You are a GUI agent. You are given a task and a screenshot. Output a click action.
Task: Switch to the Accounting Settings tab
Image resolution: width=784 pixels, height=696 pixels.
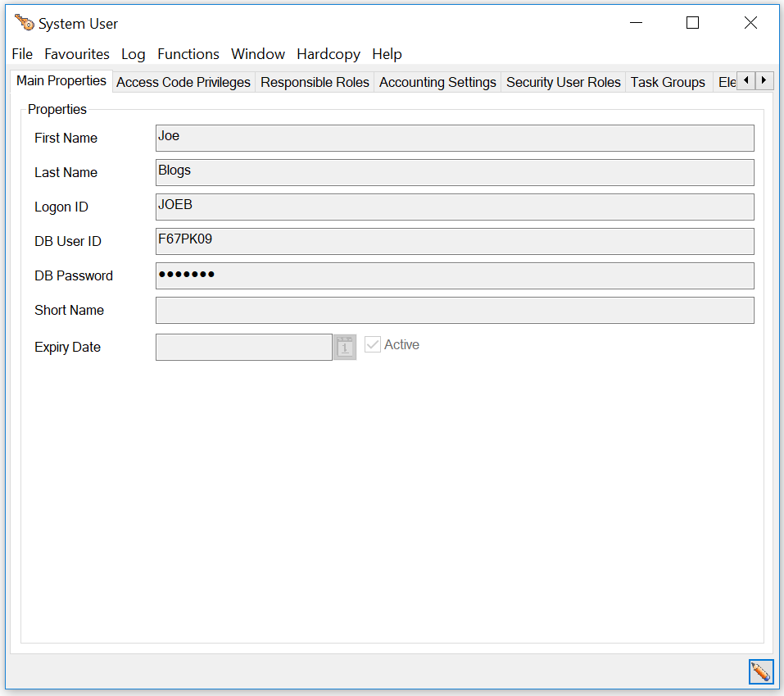[437, 82]
